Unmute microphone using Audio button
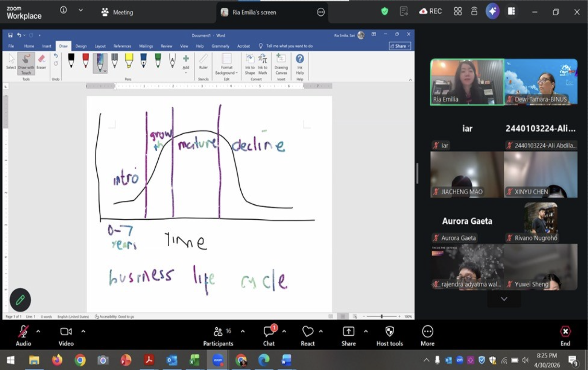588x370 pixels. 23,336
